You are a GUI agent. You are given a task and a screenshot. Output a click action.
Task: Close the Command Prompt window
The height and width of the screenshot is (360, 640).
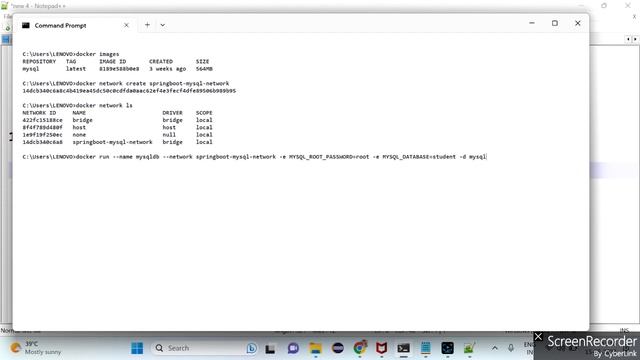[578, 23]
